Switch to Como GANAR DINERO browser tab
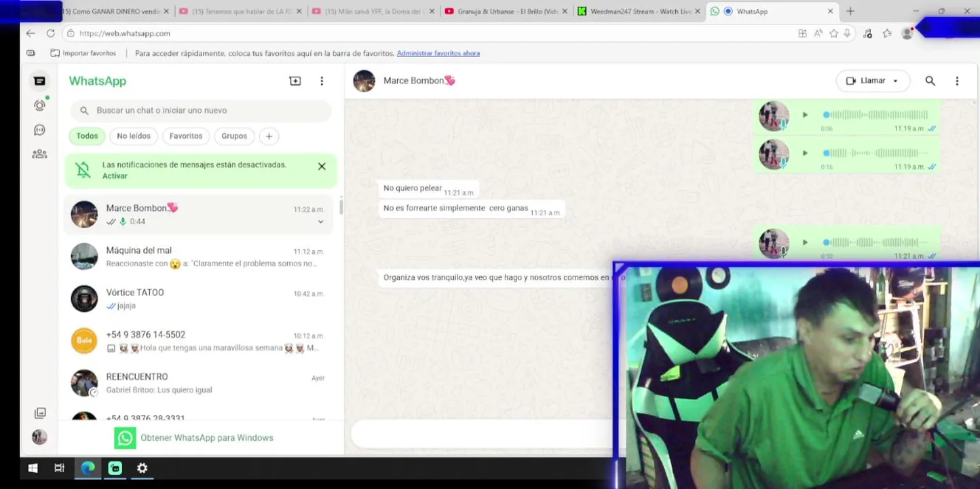This screenshot has height=489, width=980. coord(111,11)
